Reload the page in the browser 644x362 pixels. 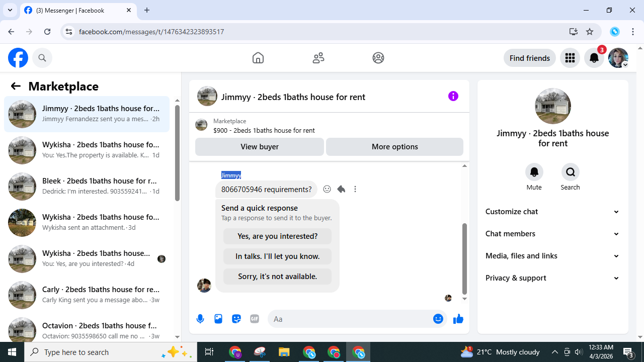(47, 32)
